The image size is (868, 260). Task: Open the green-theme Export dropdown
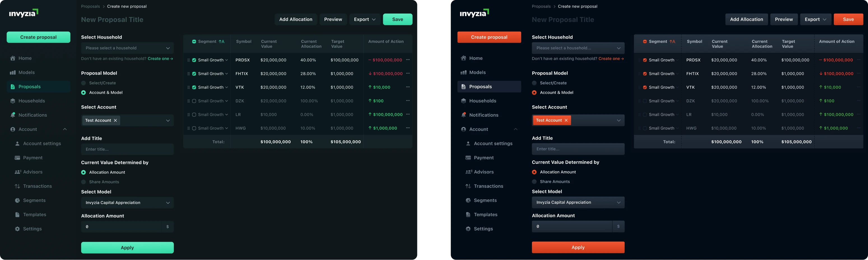(x=365, y=19)
